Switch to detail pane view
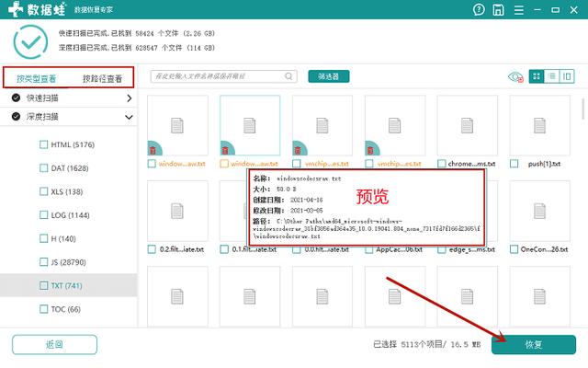This screenshot has width=588, height=368. point(567,76)
